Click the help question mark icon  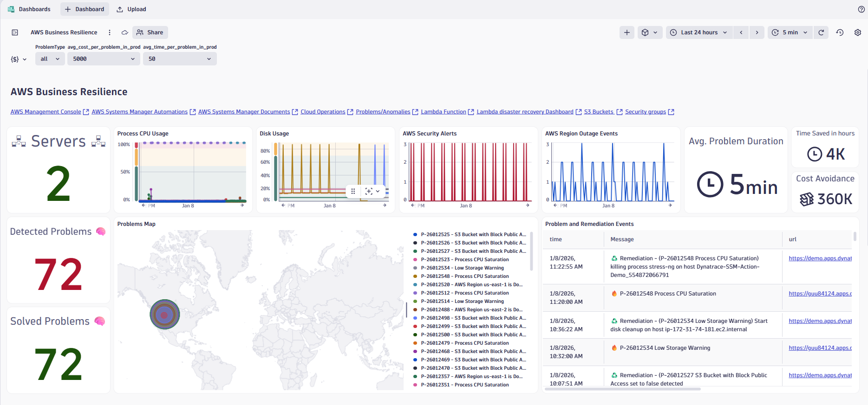click(861, 9)
